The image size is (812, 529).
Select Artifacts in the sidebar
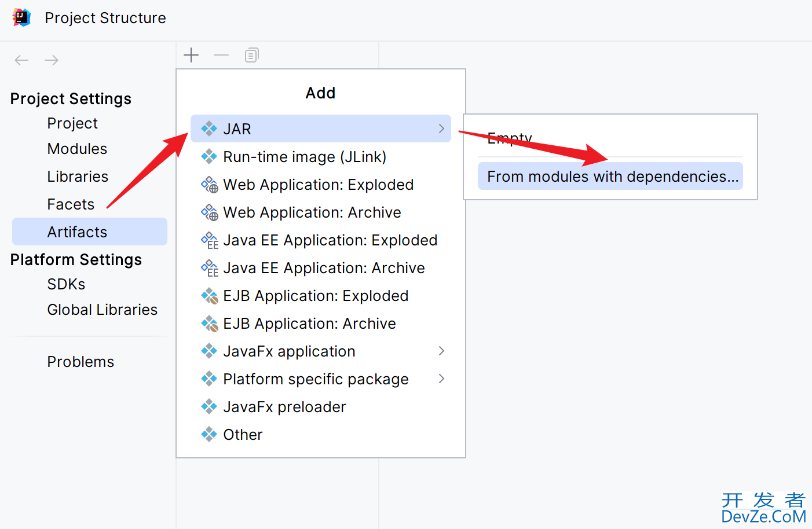[x=90, y=232]
